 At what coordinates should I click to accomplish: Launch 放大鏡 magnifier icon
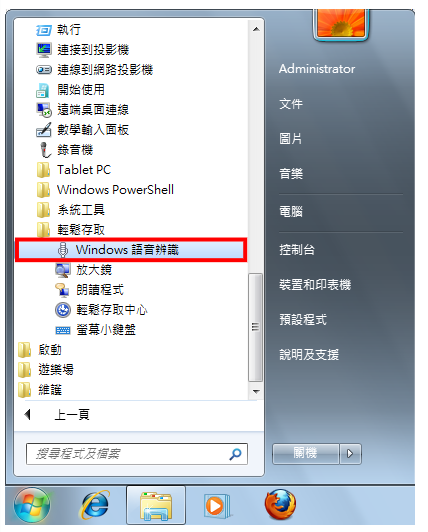pos(62,270)
